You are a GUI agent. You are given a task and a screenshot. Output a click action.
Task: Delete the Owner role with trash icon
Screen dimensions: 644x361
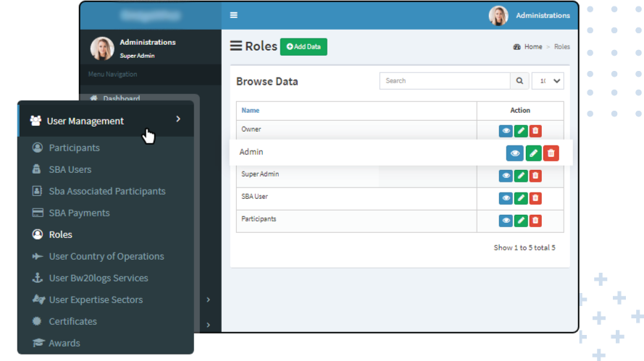[535, 131]
